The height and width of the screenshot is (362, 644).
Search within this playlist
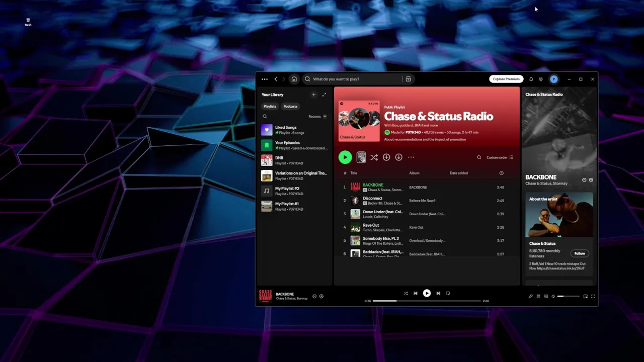[x=479, y=157]
